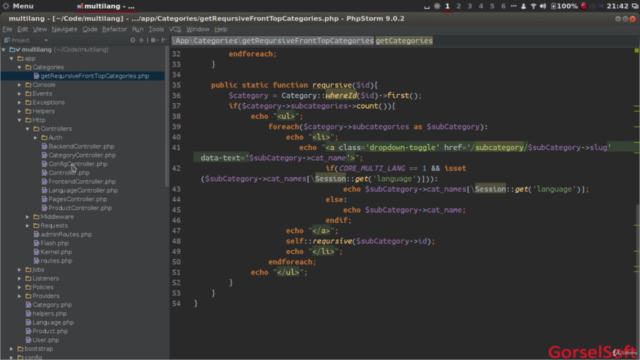Expand the Providers folder
Image resolution: width=640 pixels, height=360 pixels.
20,296
